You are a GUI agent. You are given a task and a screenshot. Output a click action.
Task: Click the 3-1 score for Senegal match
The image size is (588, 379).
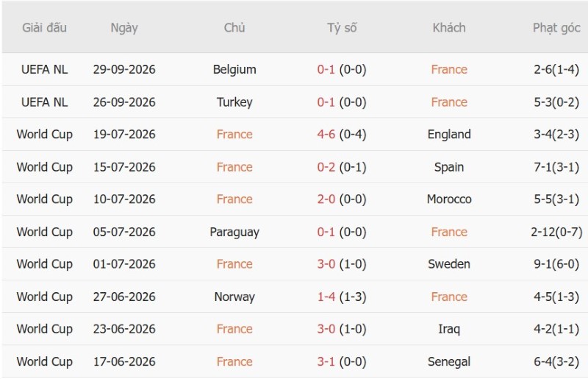326,362
